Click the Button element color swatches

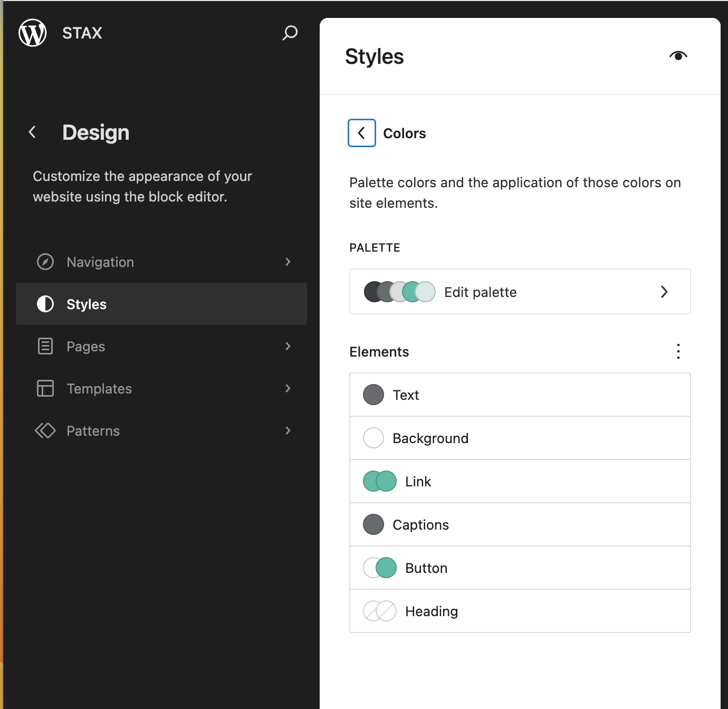click(x=380, y=568)
